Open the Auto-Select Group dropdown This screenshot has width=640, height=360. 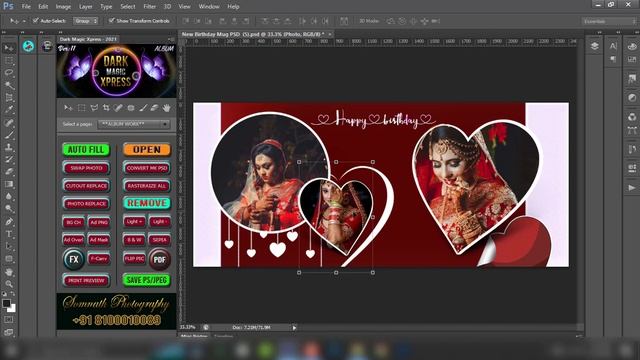[x=85, y=20]
